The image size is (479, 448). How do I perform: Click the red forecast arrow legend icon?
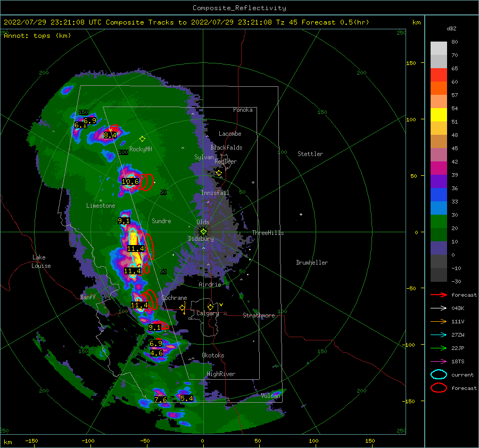(439, 295)
